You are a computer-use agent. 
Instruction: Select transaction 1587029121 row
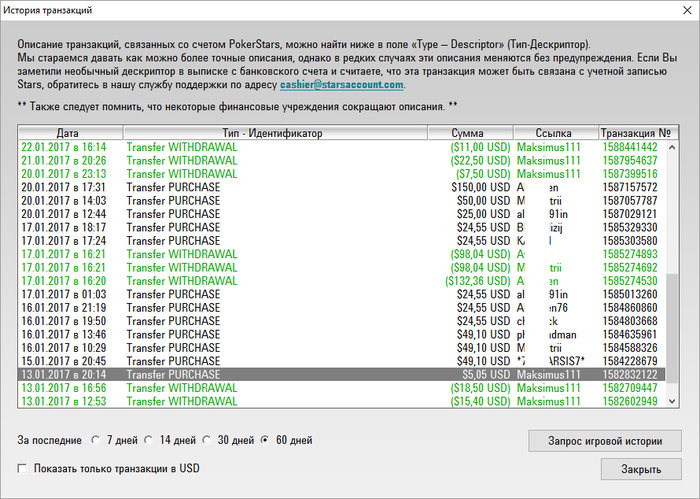[342, 214]
